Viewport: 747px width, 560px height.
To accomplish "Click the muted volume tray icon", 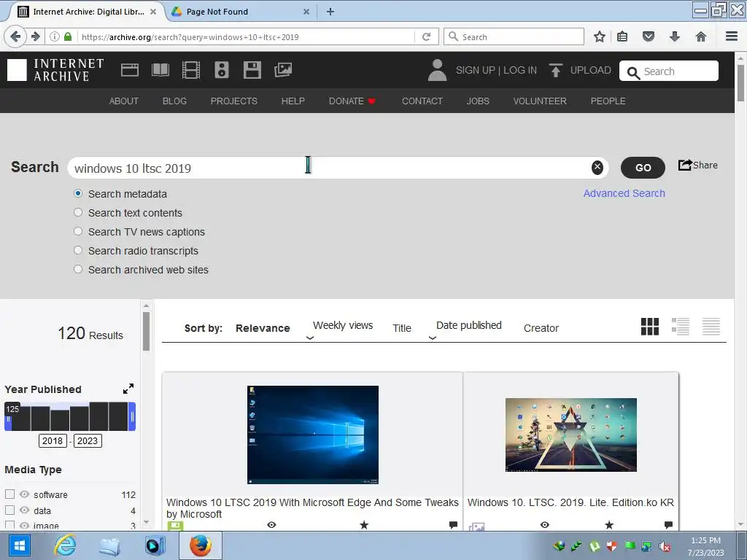I will (x=665, y=546).
